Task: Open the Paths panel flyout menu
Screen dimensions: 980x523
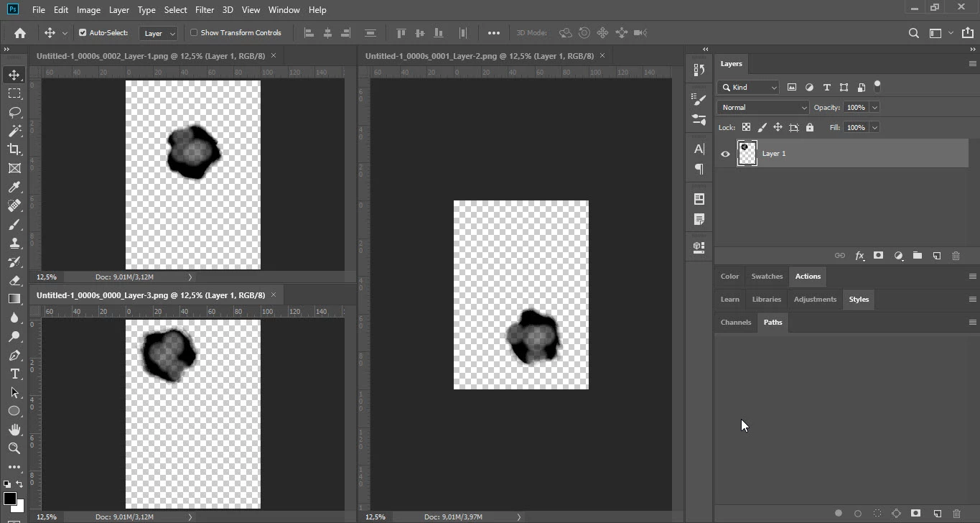Action: click(x=973, y=323)
